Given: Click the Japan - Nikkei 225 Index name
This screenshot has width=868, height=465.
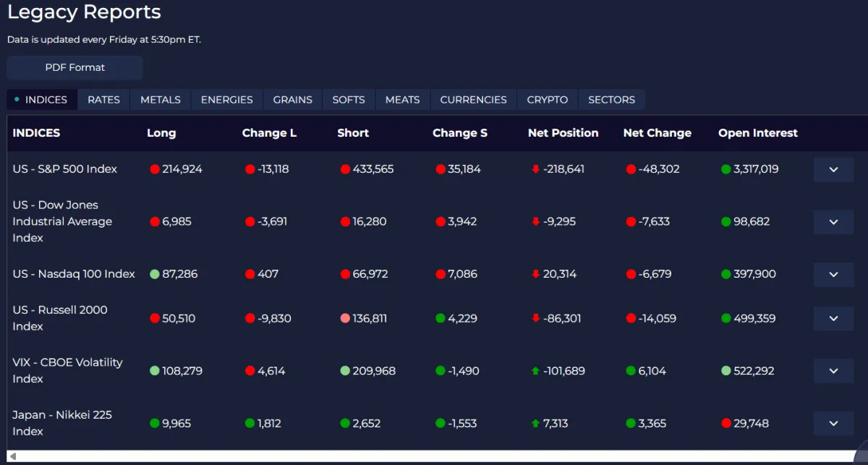Looking at the screenshot, I should [x=62, y=423].
